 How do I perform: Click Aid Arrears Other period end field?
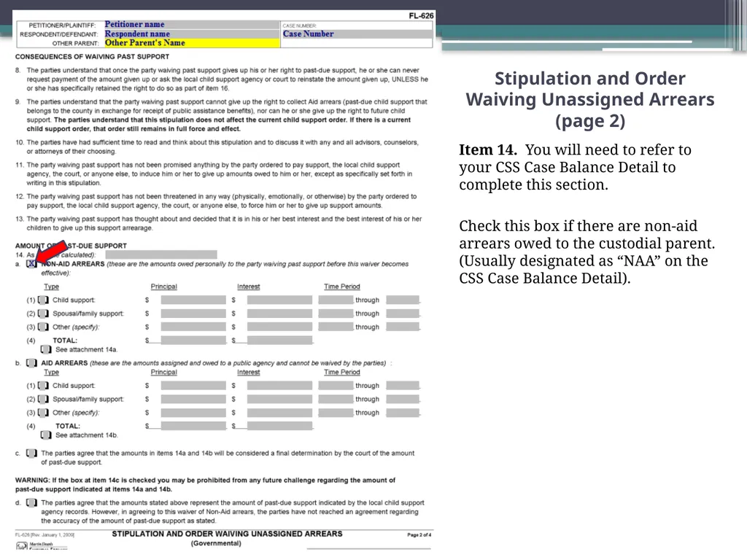click(403, 413)
